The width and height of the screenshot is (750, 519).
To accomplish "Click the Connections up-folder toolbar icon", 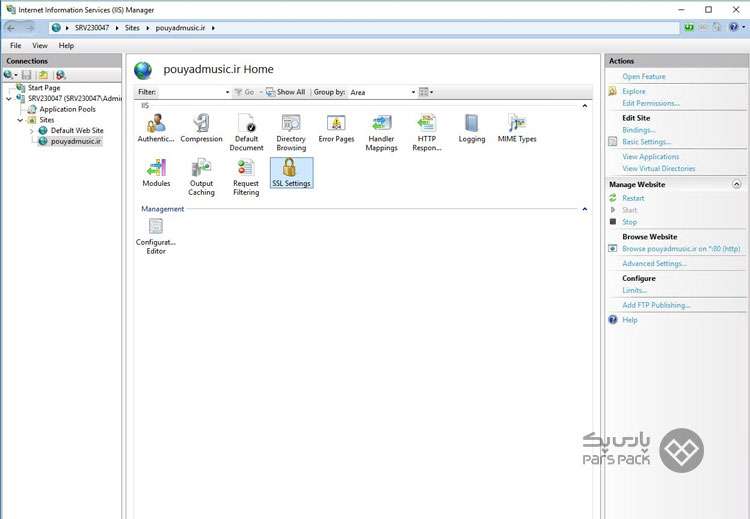I will click(44, 75).
